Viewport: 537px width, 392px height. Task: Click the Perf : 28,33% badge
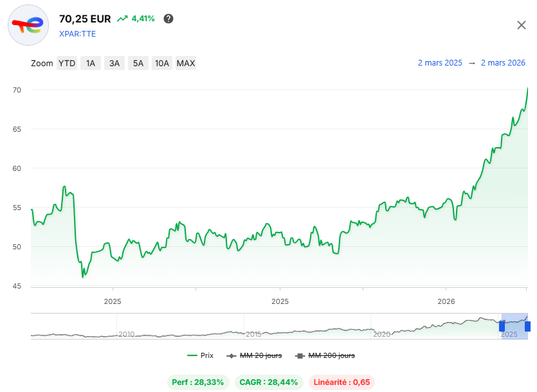[x=198, y=382]
